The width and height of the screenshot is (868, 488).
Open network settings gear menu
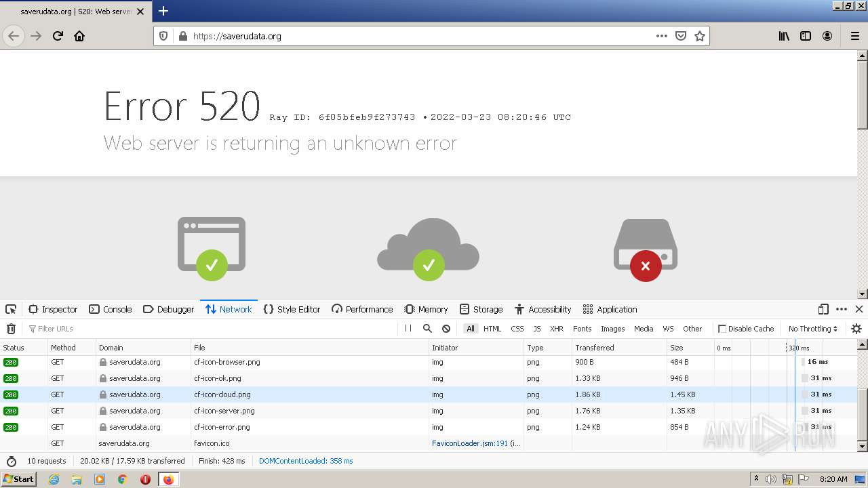[x=856, y=329]
